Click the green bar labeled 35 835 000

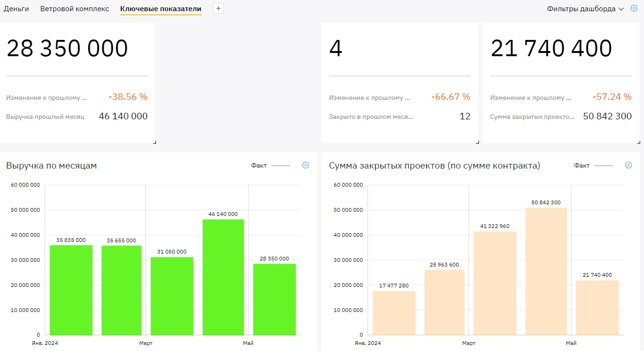click(x=71, y=290)
